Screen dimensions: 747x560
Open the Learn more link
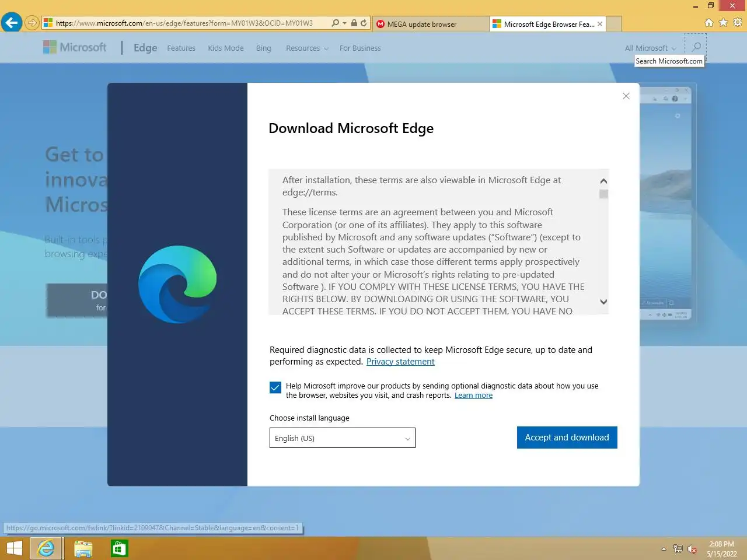[x=473, y=395]
